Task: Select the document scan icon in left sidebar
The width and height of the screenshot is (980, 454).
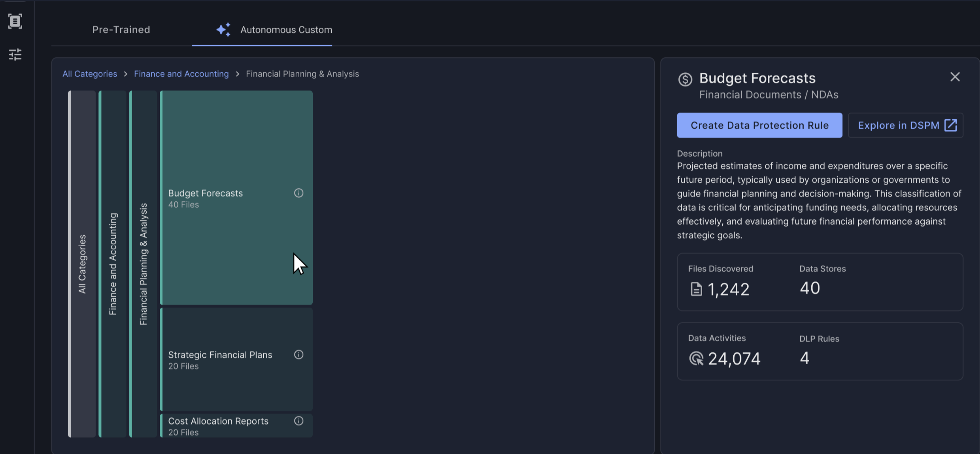Action: [15, 21]
